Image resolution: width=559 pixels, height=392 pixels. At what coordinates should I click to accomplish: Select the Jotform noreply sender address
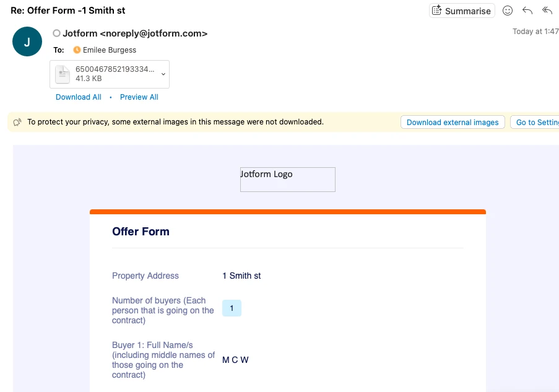[134, 33]
